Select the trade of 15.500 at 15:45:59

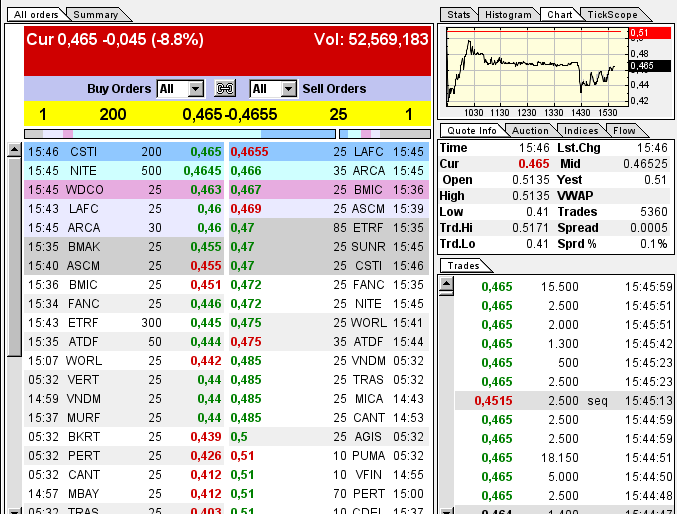click(x=564, y=287)
